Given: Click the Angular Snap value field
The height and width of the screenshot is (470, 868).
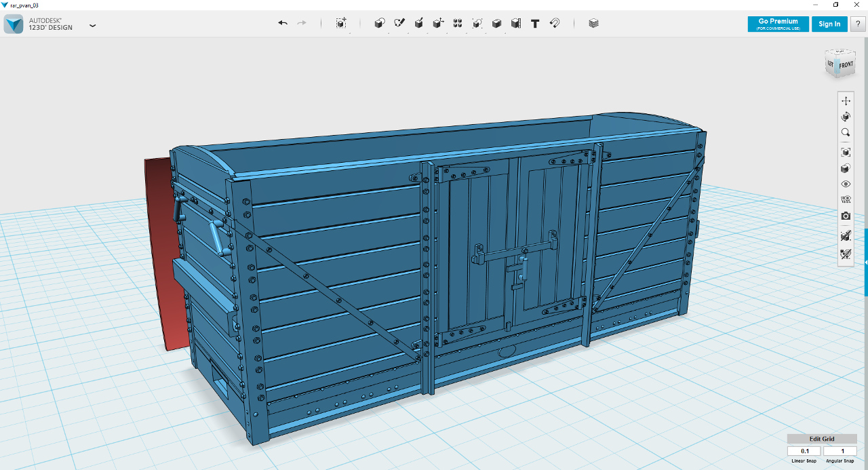Looking at the screenshot, I should tap(840, 451).
